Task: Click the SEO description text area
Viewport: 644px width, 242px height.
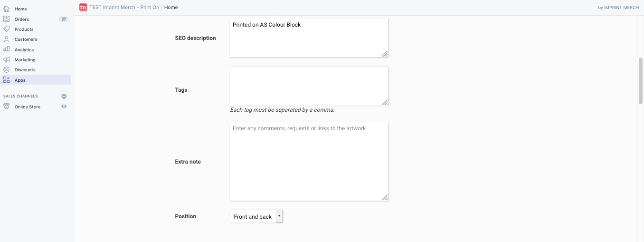Action: 309,38
